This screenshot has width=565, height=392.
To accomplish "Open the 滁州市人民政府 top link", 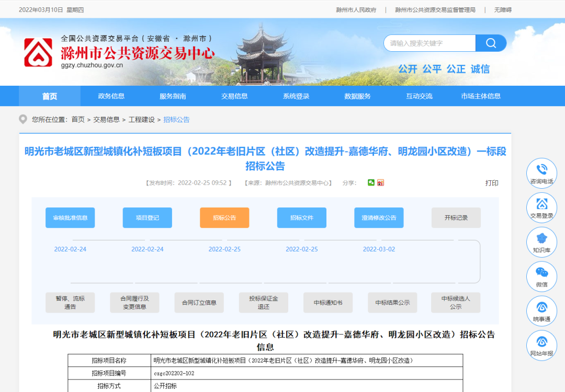I will pos(356,10).
